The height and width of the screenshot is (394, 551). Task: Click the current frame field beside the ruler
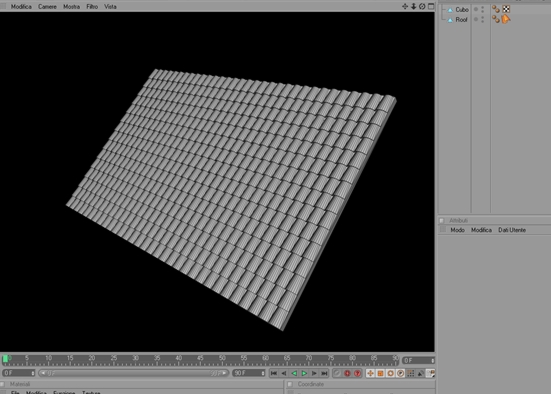tap(418, 360)
